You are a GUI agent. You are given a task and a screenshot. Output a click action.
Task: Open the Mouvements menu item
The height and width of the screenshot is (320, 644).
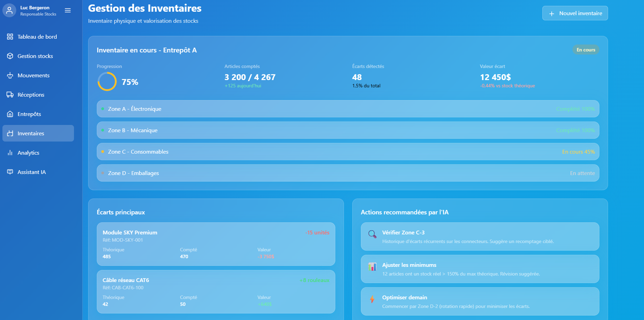point(33,76)
